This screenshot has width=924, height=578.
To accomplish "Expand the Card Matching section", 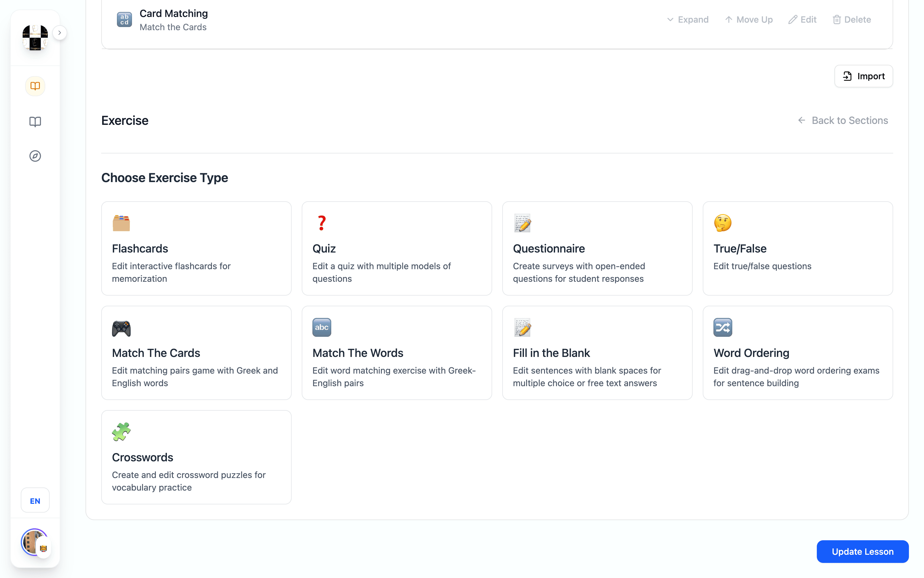I will (x=687, y=19).
